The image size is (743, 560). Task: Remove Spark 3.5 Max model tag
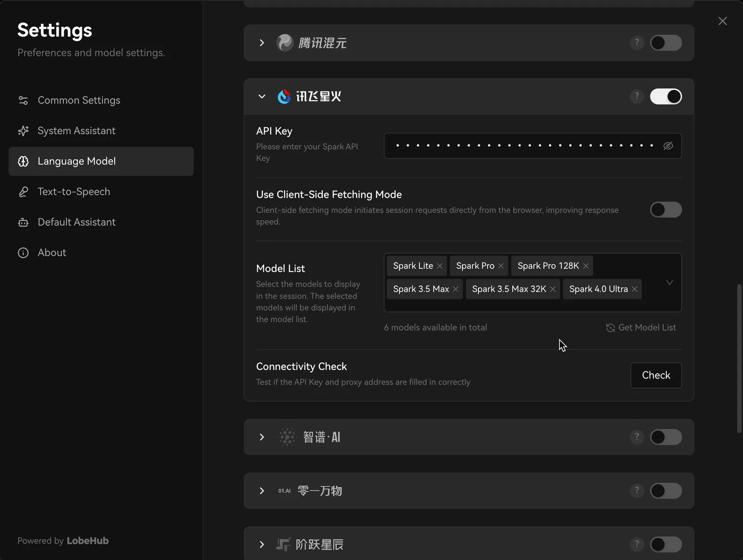click(456, 289)
